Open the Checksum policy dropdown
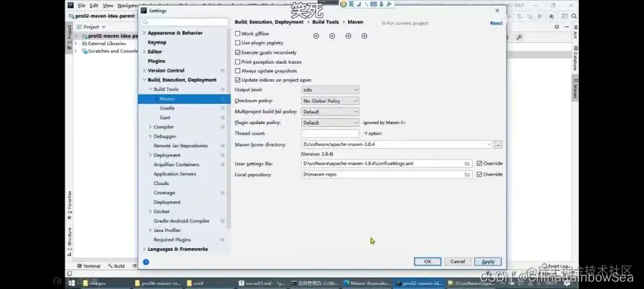 tap(330, 101)
